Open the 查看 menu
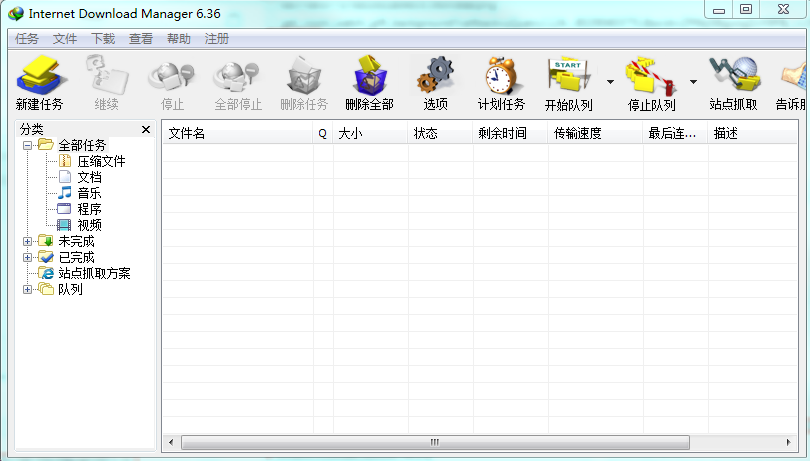Viewport: 810px width, 461px height. pyautogui.click(x=141, y=39)
